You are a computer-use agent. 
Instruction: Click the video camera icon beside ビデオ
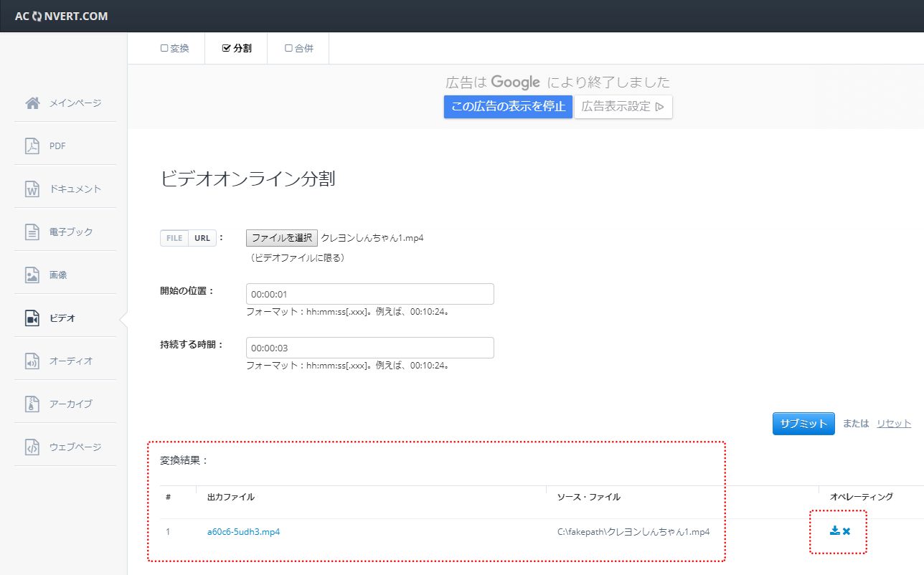(32, 318)
